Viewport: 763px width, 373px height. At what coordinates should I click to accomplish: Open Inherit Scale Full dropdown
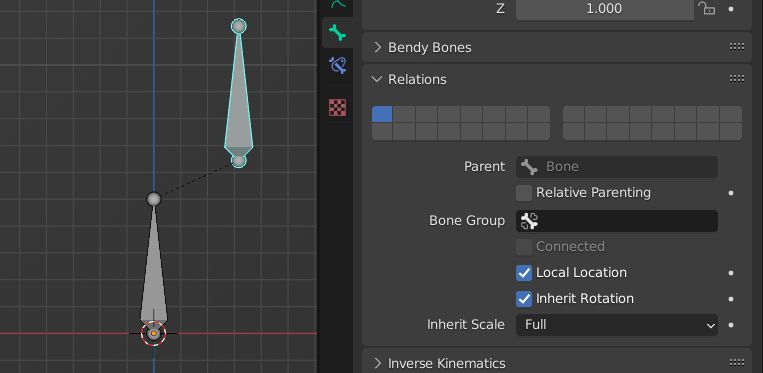(617, 324)
